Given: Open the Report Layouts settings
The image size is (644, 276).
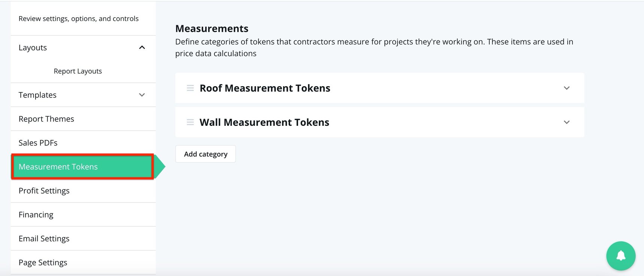Looking at the screenshot, I should pyautogui.click(x=77, y=71).
